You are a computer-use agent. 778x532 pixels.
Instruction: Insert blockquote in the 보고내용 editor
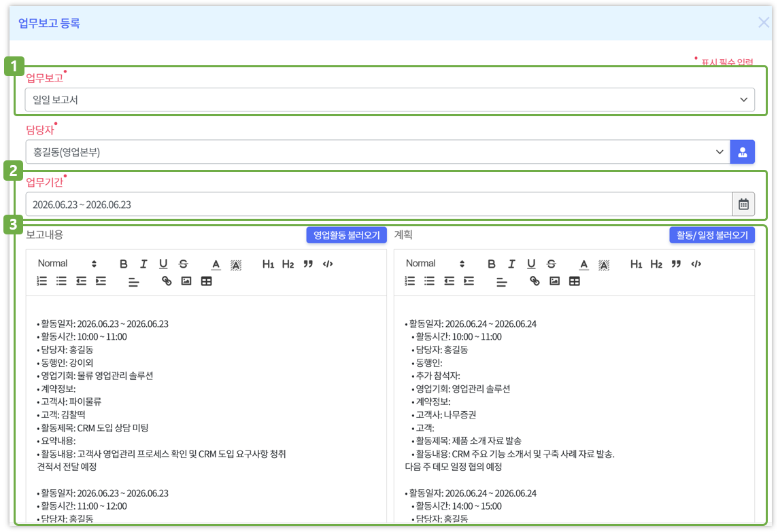(308, 264)
